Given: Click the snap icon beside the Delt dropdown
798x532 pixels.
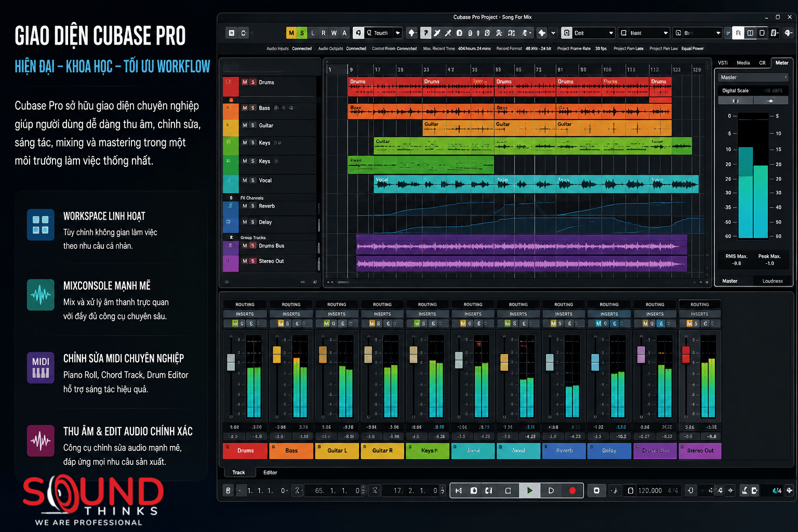Looking at the screenshot, I should 567,33.
